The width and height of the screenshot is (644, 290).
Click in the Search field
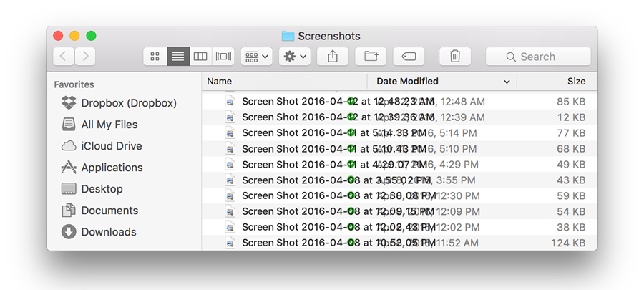point(538,57)
